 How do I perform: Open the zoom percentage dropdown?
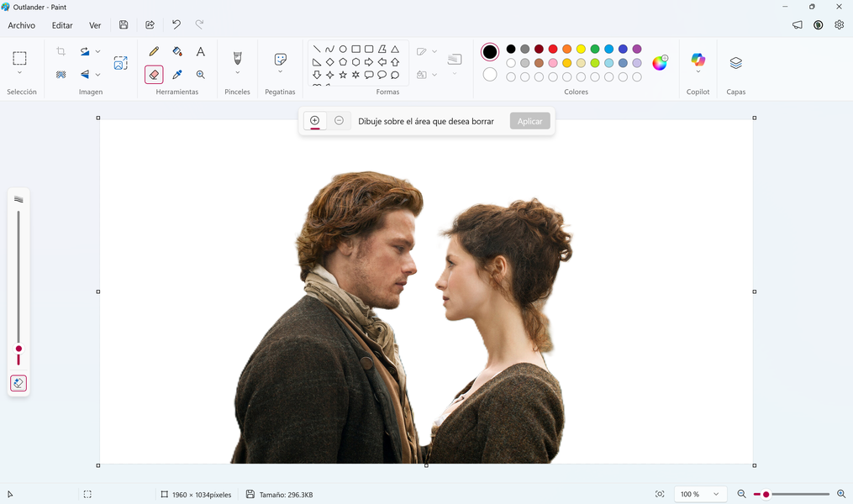(x=700, y=494)
